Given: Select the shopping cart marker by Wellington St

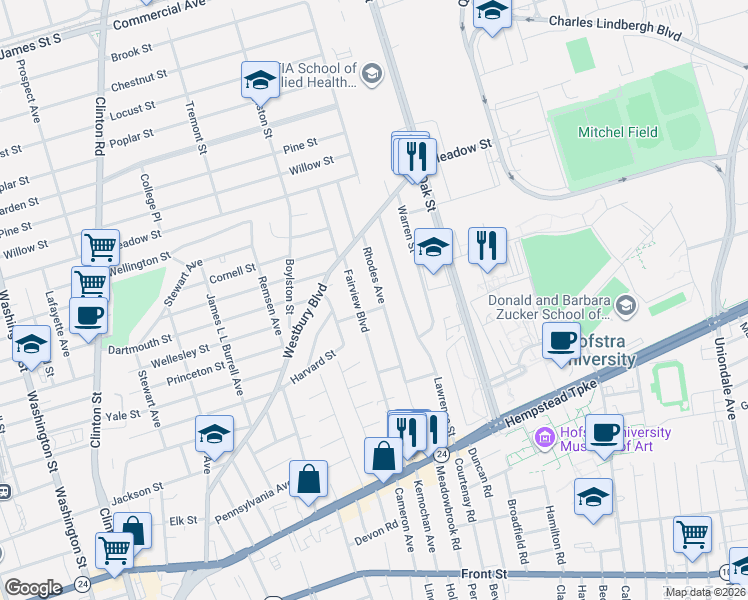Looking at the screenshot, I should pos(91,284).
